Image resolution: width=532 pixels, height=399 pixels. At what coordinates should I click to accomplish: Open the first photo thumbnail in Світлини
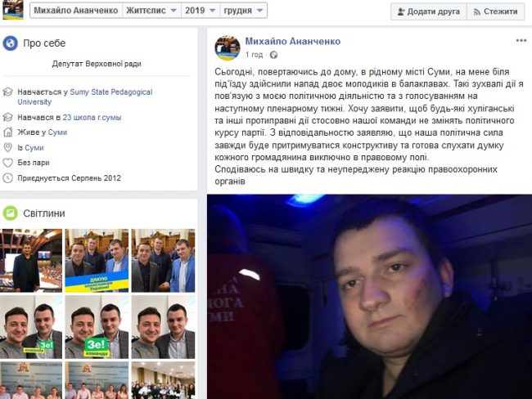[x=31, y=260]
